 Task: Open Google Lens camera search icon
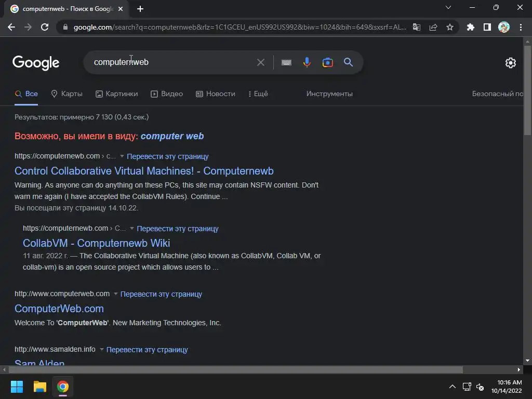pyautogui.click(x=328, y=62)
